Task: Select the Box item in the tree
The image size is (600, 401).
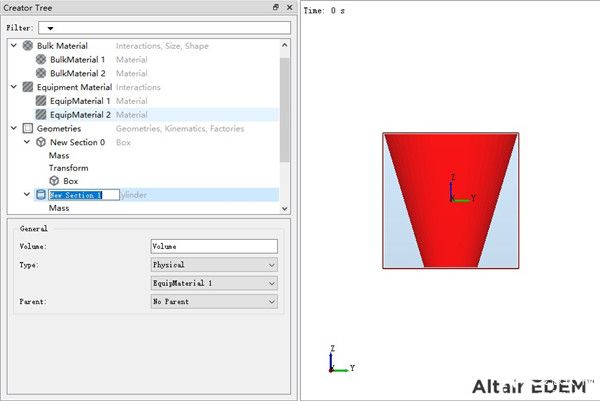Action: click(71, 181)
